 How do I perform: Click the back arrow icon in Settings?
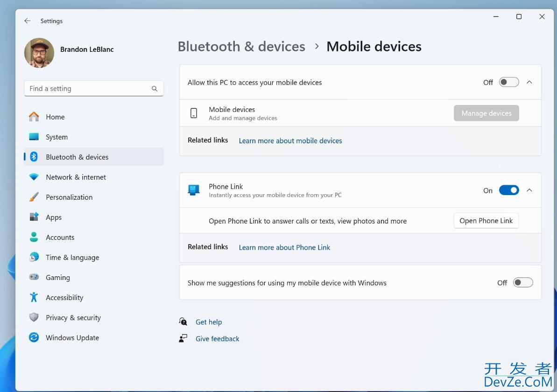(28, 21)
